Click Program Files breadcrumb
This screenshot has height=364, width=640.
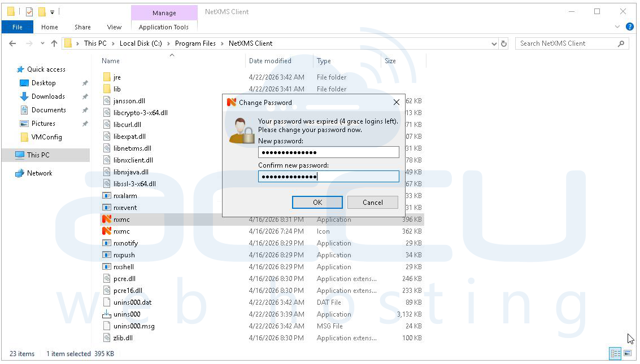pyautogui.click(x=195, y=43)
